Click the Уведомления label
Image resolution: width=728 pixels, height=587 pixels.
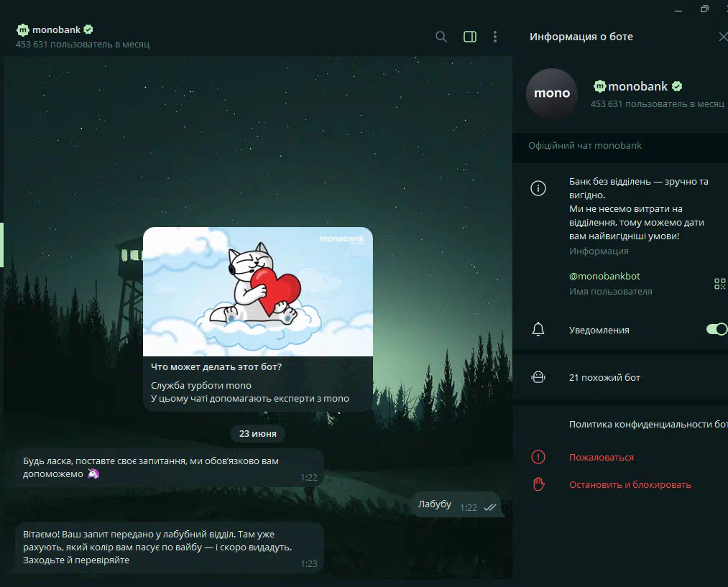599,330
